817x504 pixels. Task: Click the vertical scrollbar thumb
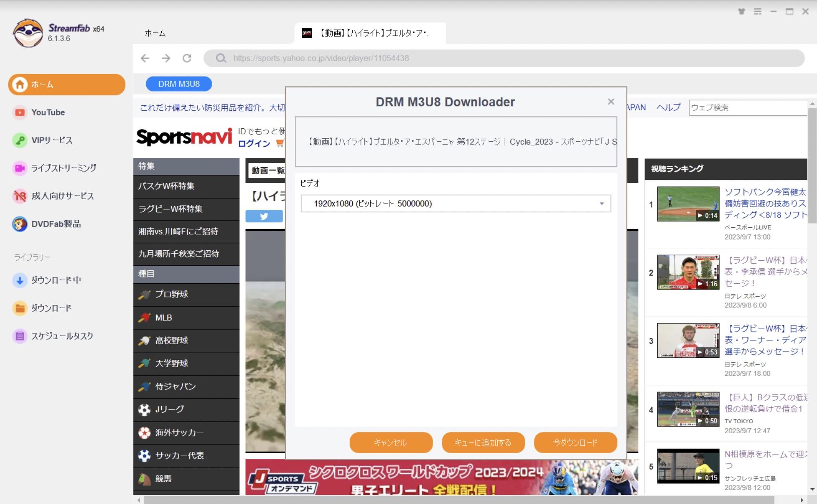point(812,166)
